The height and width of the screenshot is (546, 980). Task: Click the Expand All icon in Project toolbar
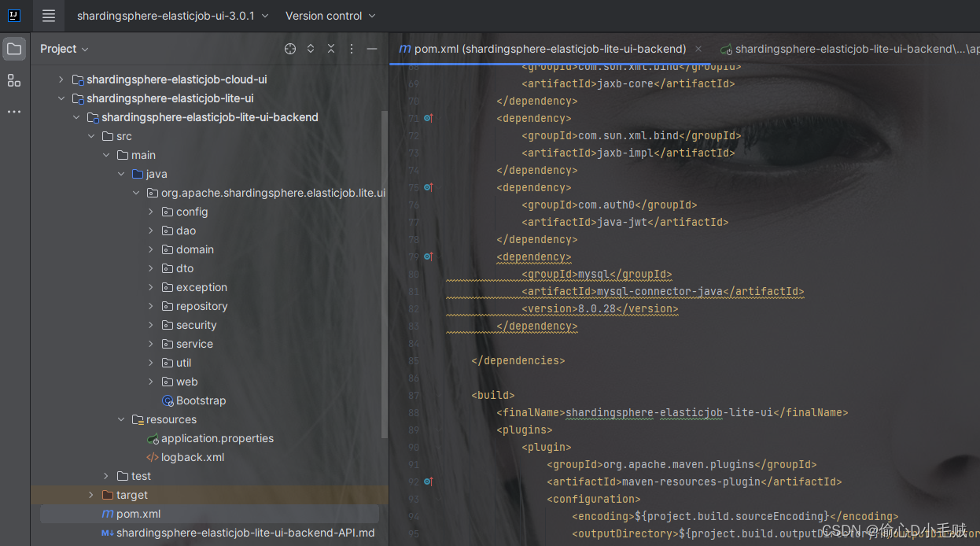[x=310, y=49]
